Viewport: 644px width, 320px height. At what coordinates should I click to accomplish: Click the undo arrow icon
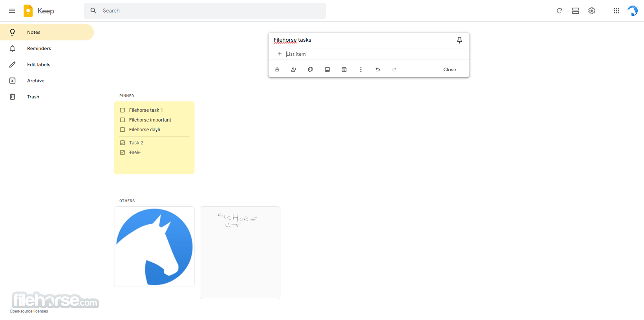pyautogui.click(x=378, y=70)
